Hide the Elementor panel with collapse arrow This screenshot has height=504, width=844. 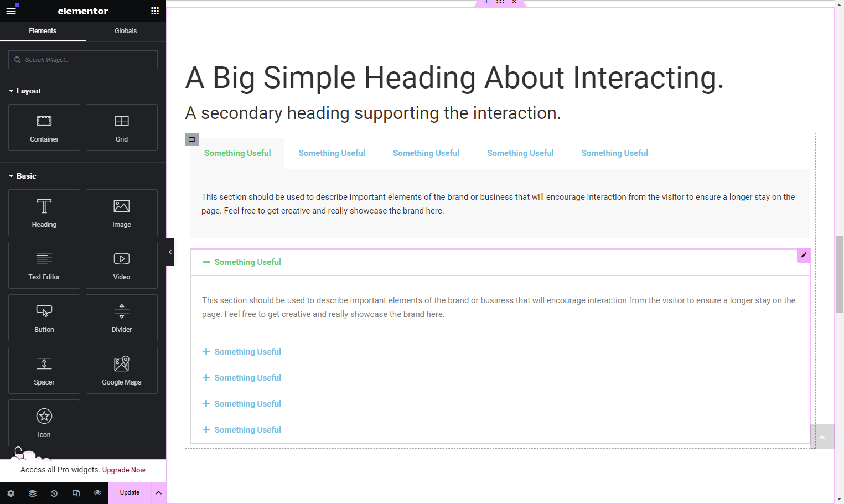pos(170,252)
